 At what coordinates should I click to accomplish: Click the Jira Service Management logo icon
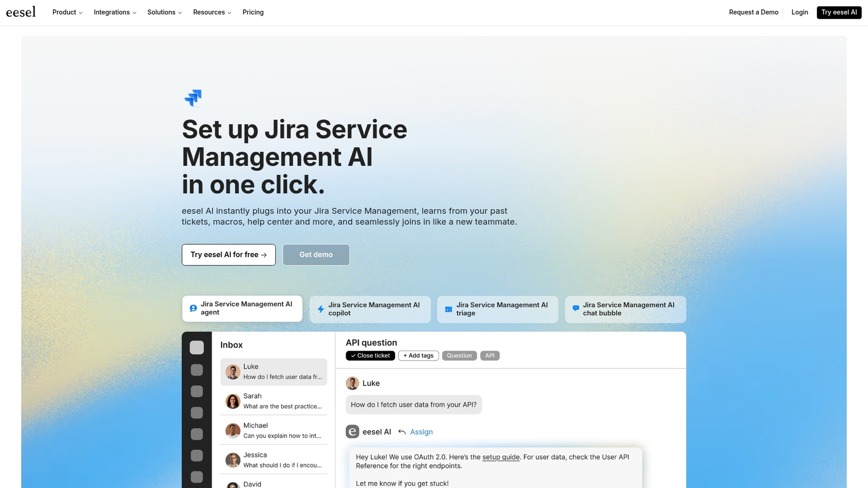pyautogui.click(x=193, y=98)
